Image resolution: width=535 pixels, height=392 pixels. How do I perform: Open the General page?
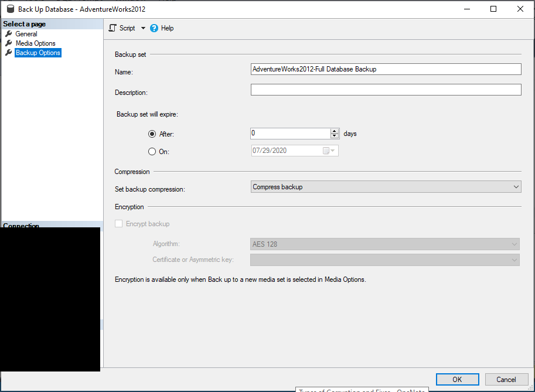coord(26,34)
